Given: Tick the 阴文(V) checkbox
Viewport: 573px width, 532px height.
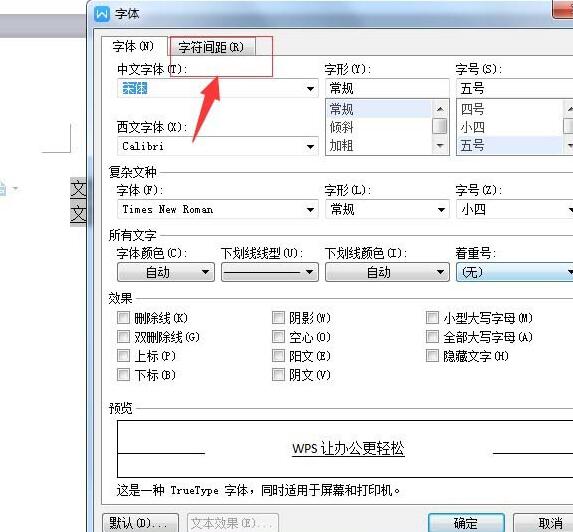Looking at the screenshot, I should [x=278, y=375].
